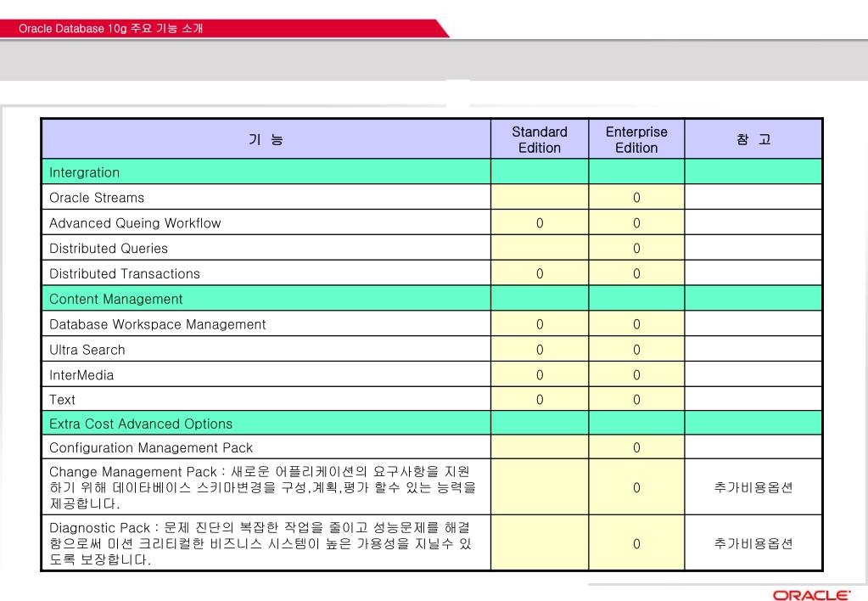Select the 'Oracle Streams' row label
This screenshot has width=868, height=601.
click(97, 198)
